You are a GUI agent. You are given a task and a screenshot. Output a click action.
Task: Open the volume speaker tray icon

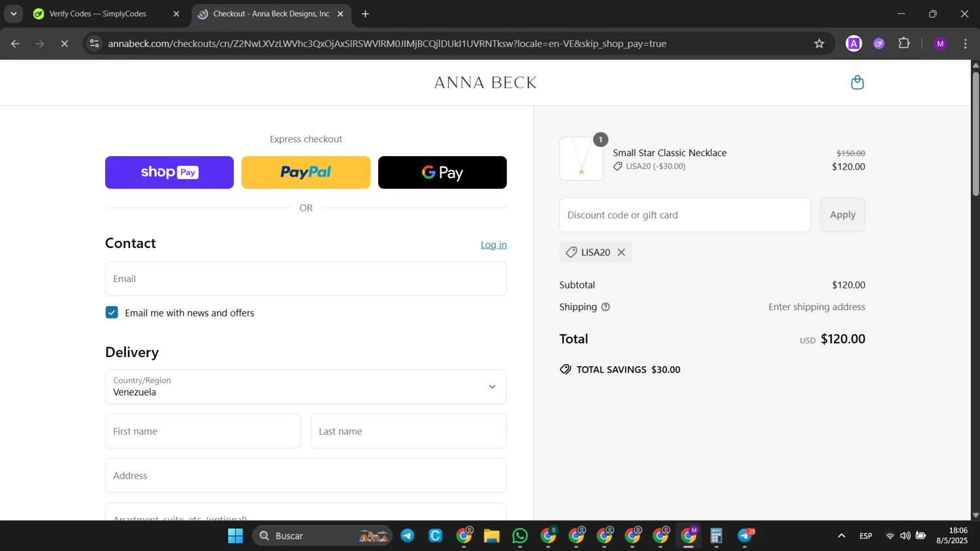pyautogui.click(x=905, y=536)
